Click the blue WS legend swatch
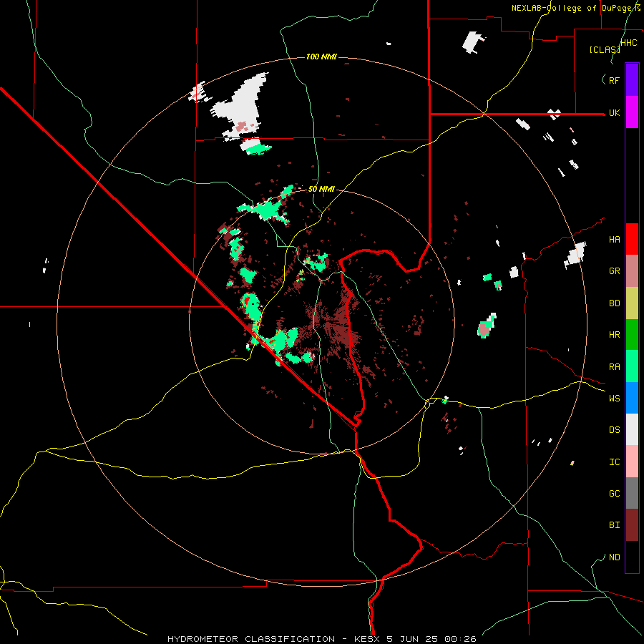The width and height of the screenshot is (644, 644). (632, 398)
